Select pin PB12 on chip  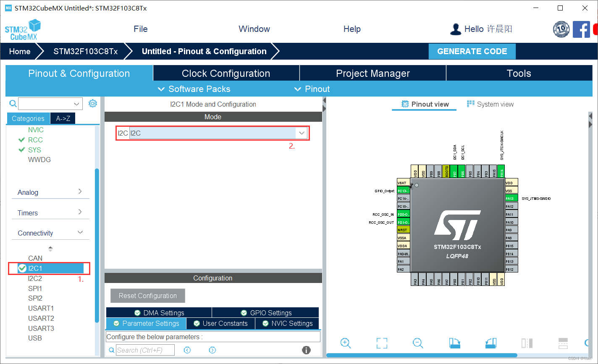(x=511, y=269)
